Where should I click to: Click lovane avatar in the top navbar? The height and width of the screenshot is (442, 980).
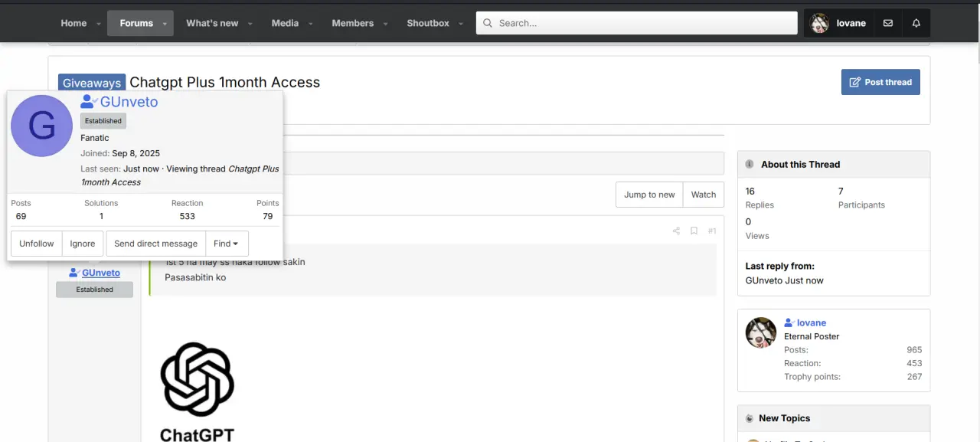pyautogui.click(x=820, y=23)
